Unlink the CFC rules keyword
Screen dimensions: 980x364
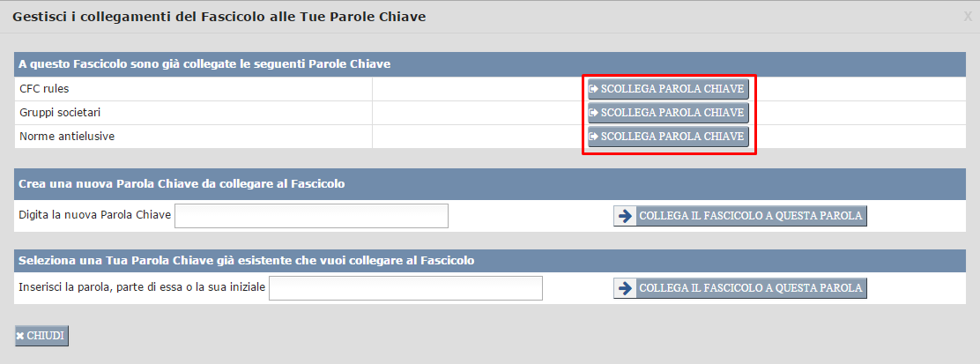pyautogui.click(x=668, y=89)
